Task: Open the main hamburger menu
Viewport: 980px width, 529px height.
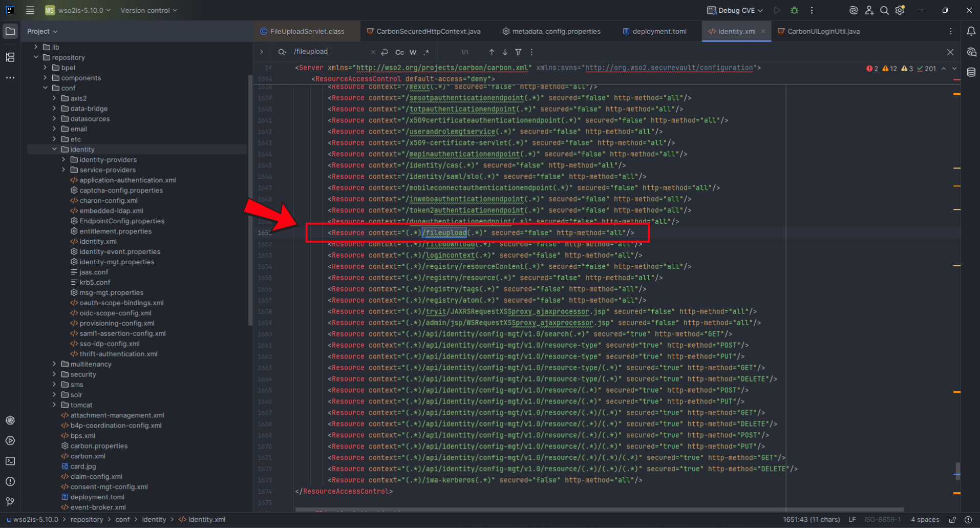Action: (30, 10)
